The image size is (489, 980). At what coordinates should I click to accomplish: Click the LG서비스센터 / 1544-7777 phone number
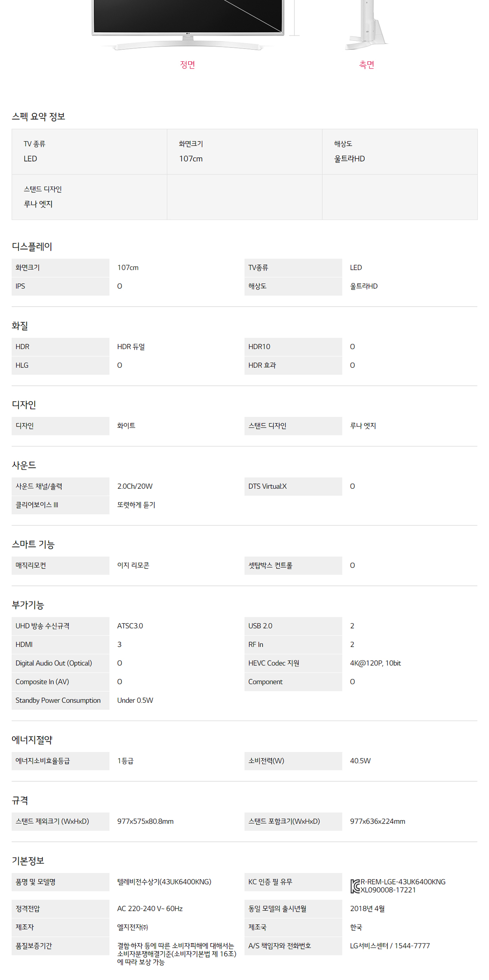point(390,945)
